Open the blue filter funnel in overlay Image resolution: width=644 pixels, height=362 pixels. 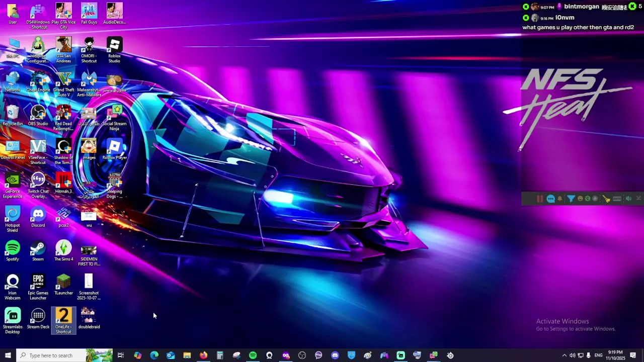(x=571, y=199)
